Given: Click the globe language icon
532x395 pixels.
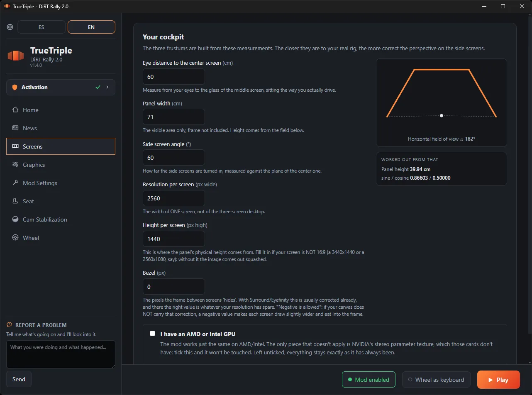Looking at the screenshot, I should [x=10, y=27].
